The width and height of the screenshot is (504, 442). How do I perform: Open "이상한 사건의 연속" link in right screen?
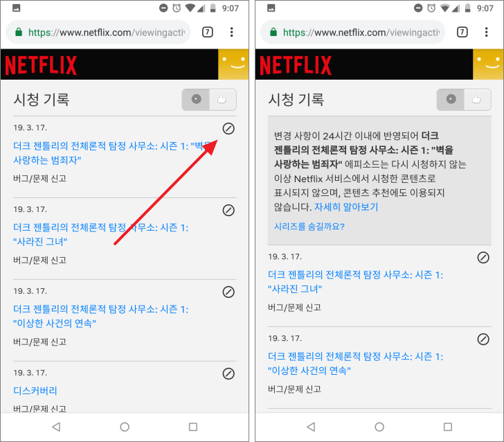click(356, 364)
